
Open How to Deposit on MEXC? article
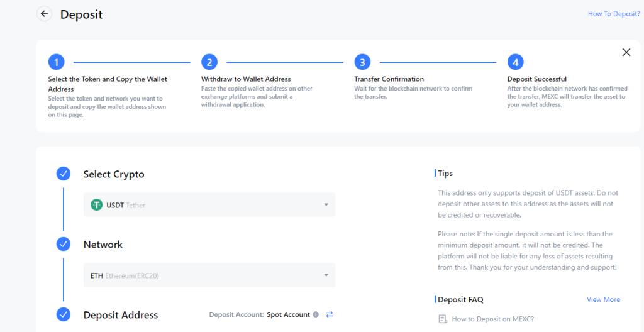492,319
